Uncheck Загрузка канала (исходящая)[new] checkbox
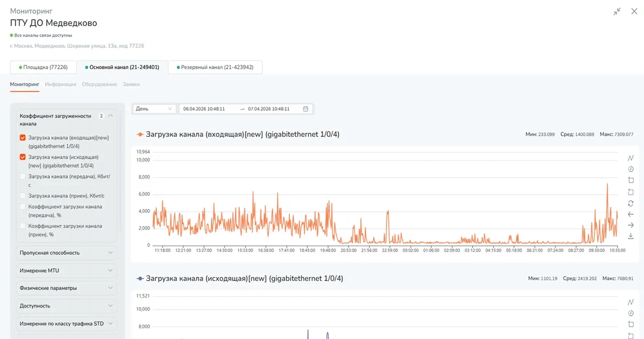644x339 pixels. (x=23, y=157)
